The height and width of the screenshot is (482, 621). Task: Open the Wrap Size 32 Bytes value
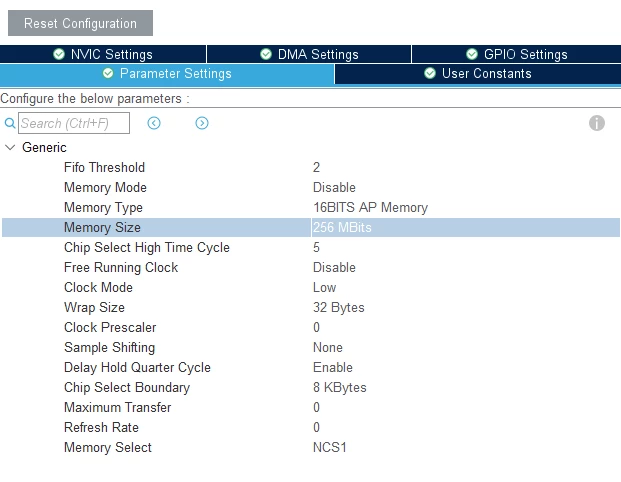[339, 307]
